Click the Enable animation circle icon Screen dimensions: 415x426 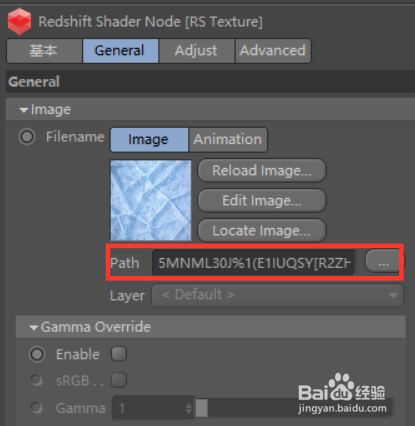pos(37,354)
